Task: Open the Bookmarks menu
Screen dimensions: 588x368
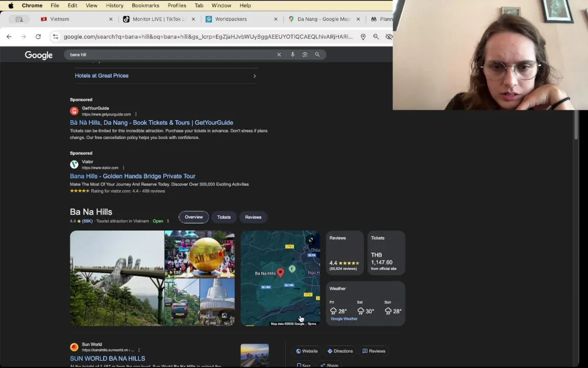Action: (x=145, y=6)
